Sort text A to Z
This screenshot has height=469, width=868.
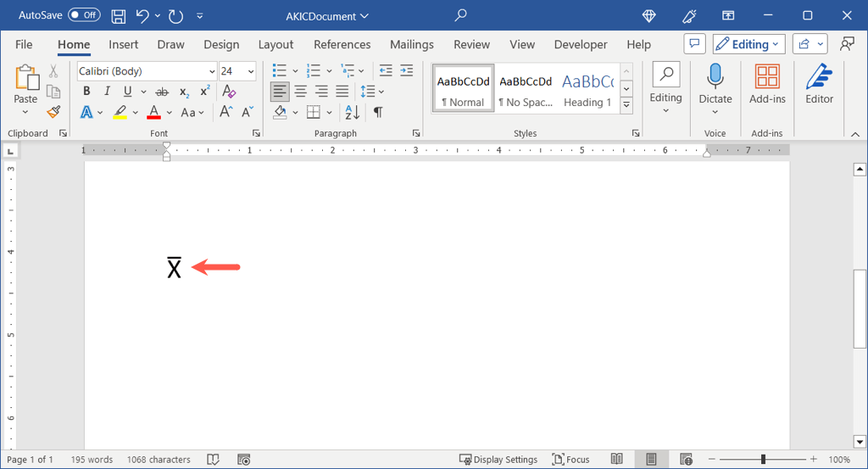(352, 113)
